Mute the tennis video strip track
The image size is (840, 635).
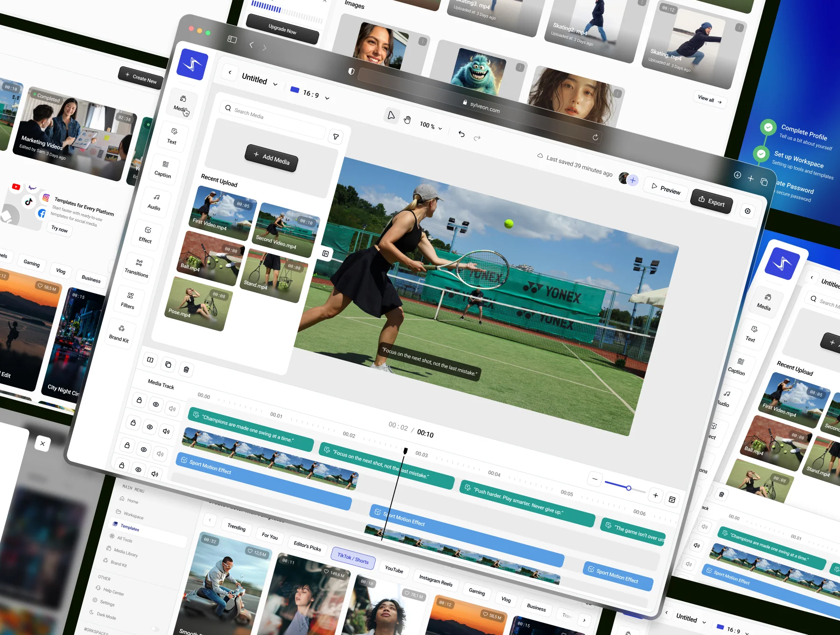pyautogui.click(x=166, y=431)
